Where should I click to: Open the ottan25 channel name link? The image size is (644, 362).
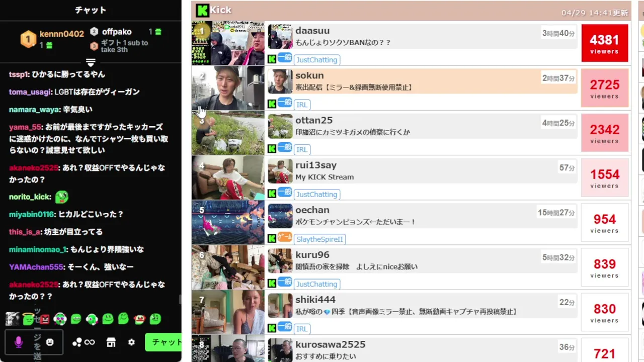(314, 120)
